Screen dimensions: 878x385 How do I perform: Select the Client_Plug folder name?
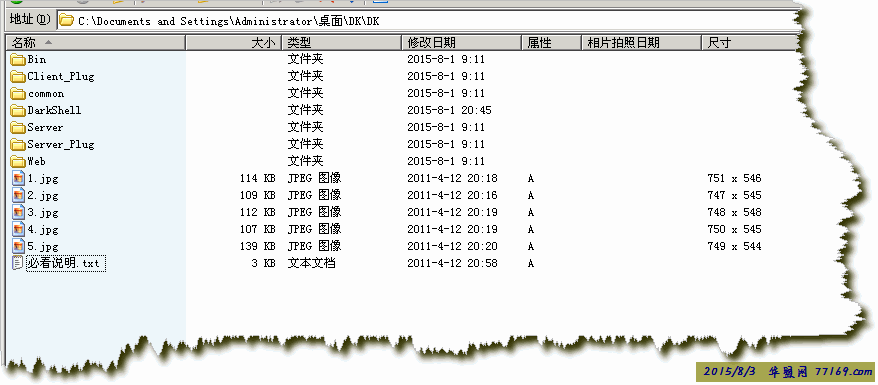coord(60,77)
